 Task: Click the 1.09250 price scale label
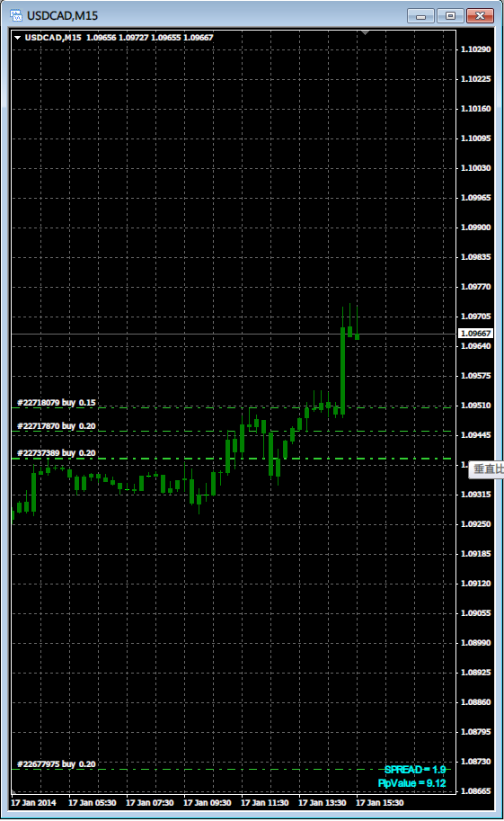coord(476,523)
